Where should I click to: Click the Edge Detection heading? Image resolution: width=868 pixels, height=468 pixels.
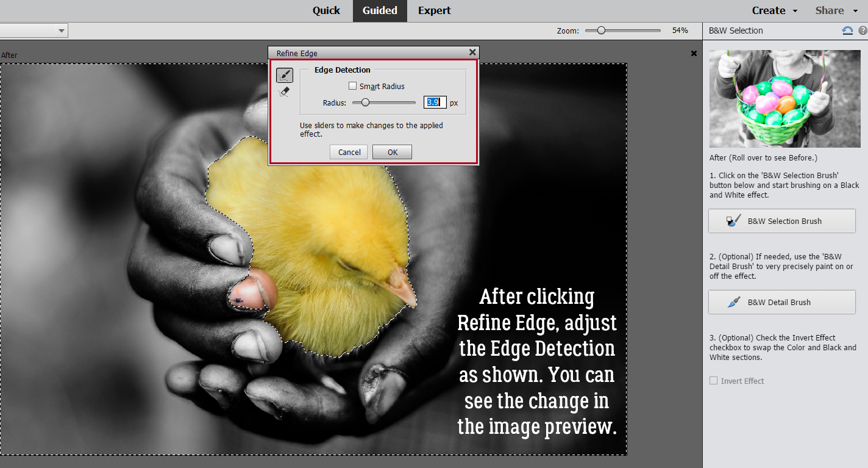point(342,70)
